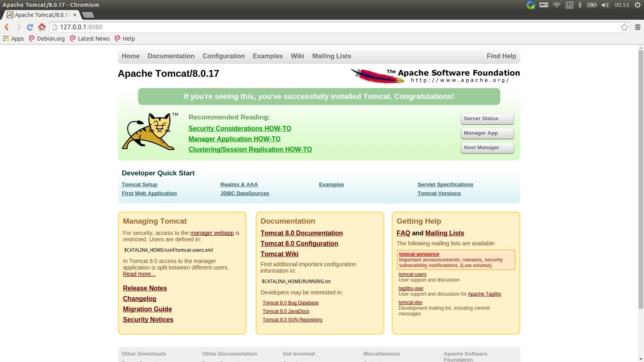
Task: Open Find Help in the navigation bar
Action: pyautogui.click(x=501, y=56)
